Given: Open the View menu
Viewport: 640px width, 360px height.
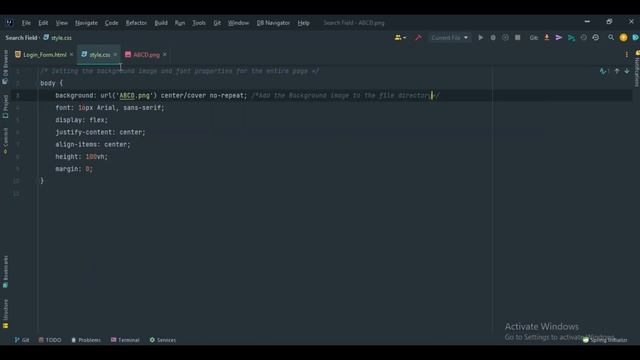Looking at the screenshot, I should [x=62, y=23].
